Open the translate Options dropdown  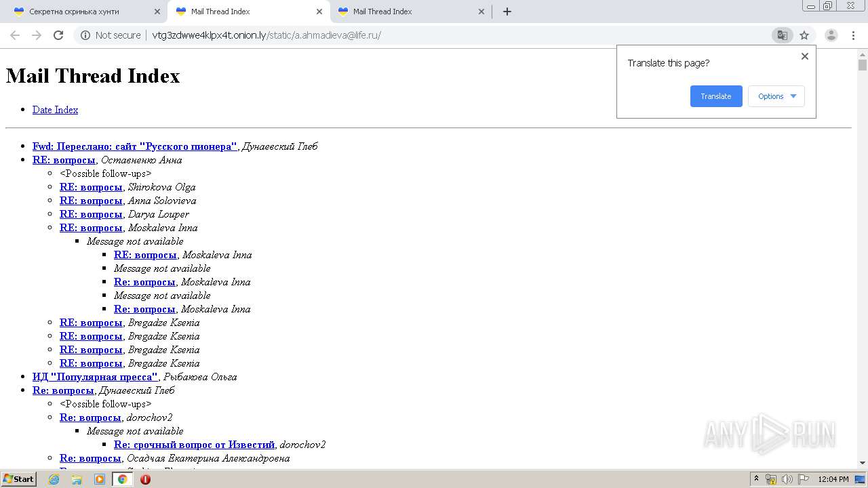click(776, 96)
